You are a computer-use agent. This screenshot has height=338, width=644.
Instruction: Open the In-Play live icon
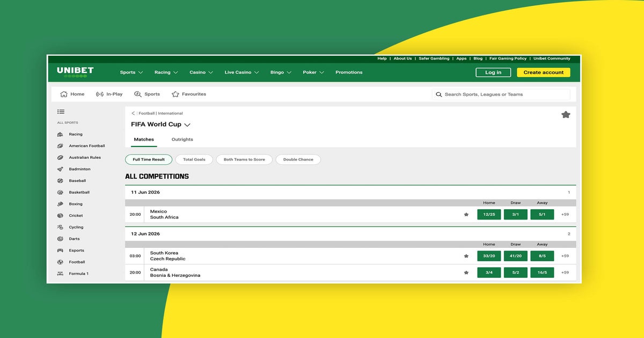(x=100, y=94)
